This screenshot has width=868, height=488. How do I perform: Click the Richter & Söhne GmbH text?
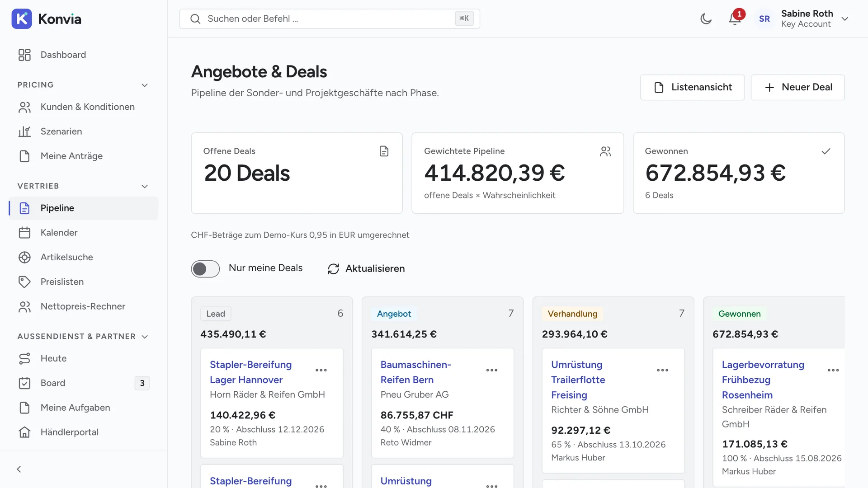tap(600, 410)
